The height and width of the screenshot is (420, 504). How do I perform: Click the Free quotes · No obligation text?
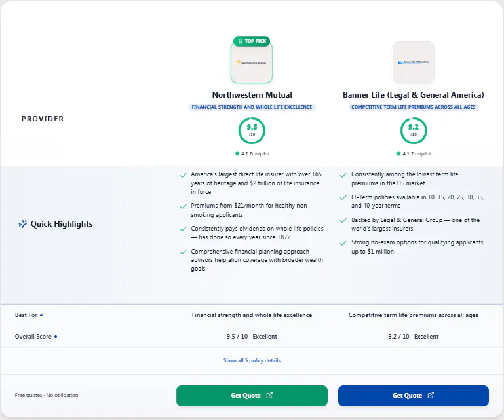(47, 395)
